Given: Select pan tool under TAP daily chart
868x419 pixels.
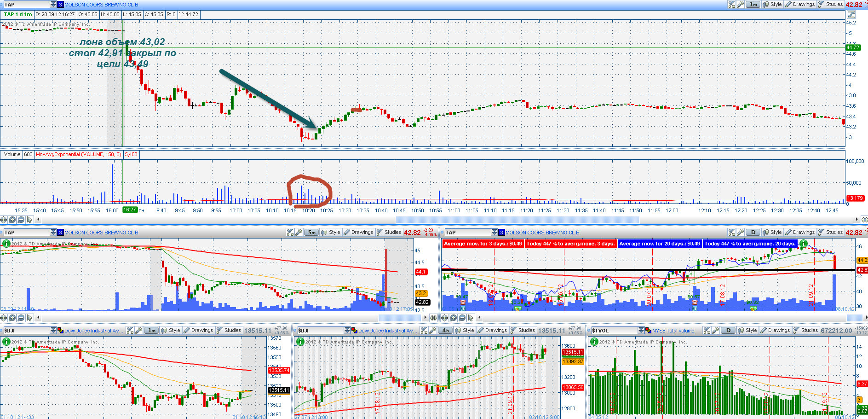Looking at the screenshot, I should pos(445,318).
